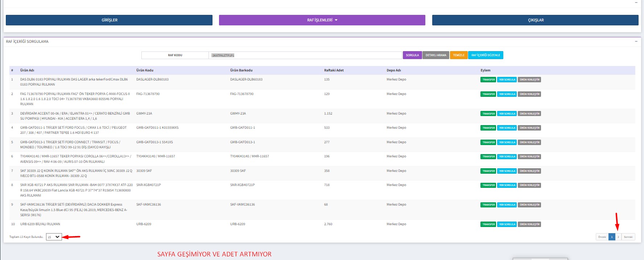Sort by Raftaki Adet column header
This screenshot has width=644, height=260.
point(334,70)
